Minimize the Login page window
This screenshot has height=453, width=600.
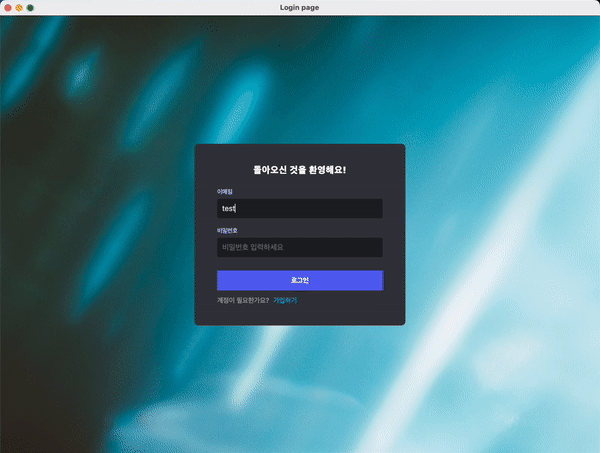pyautogui.click(x=19, y=8)
